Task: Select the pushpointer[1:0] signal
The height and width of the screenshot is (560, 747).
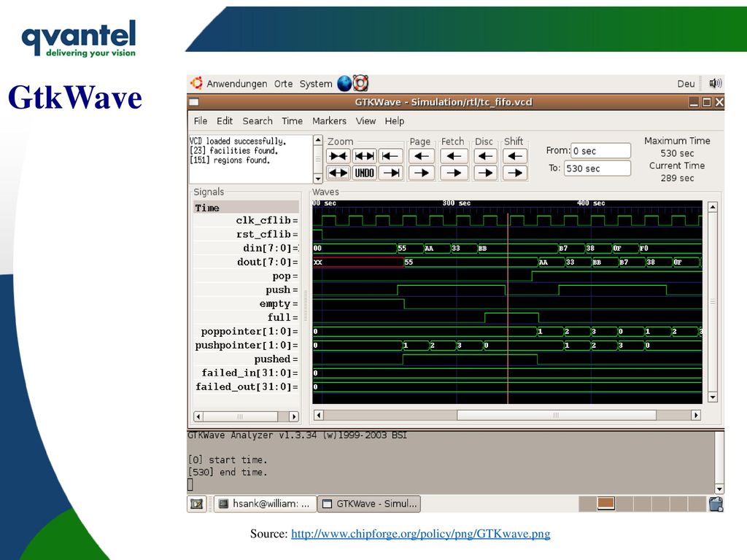Action: point(247,345)
